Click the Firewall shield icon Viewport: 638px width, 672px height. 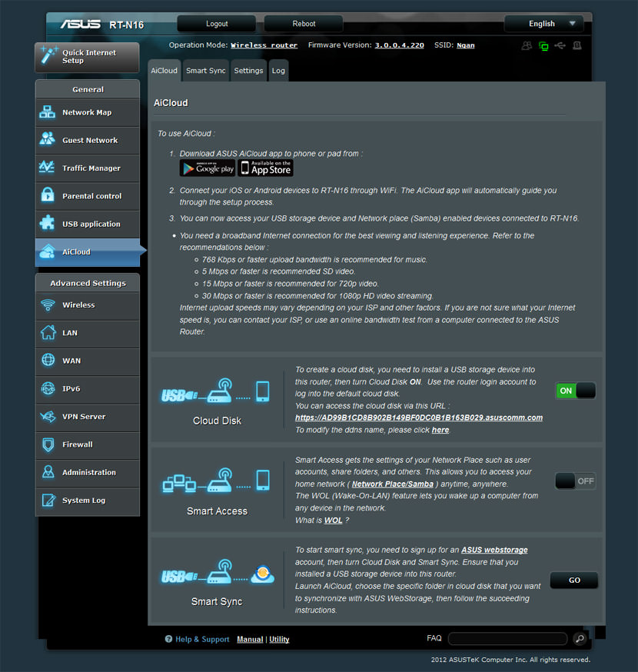click(48, 444)
